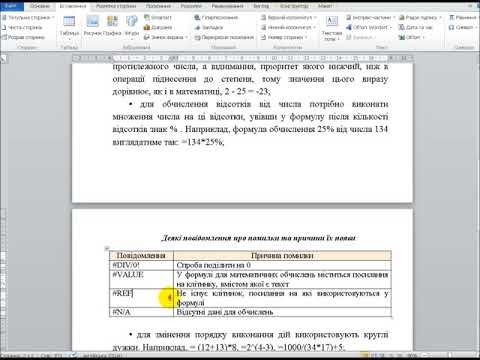
Task: Open the View ribbon tab
Action: tap(261, 6)
